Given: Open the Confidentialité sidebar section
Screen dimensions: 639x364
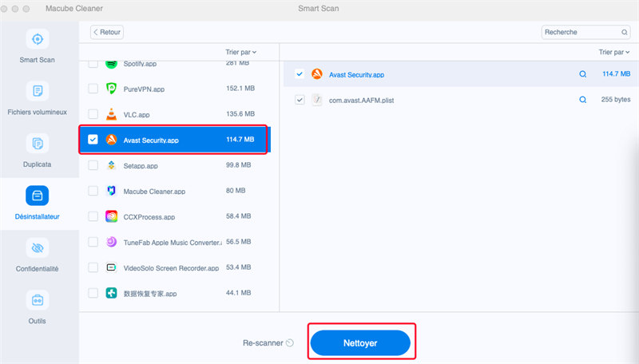Looking at the screenshot, I should pyautogui.click(x=37, y=255).
